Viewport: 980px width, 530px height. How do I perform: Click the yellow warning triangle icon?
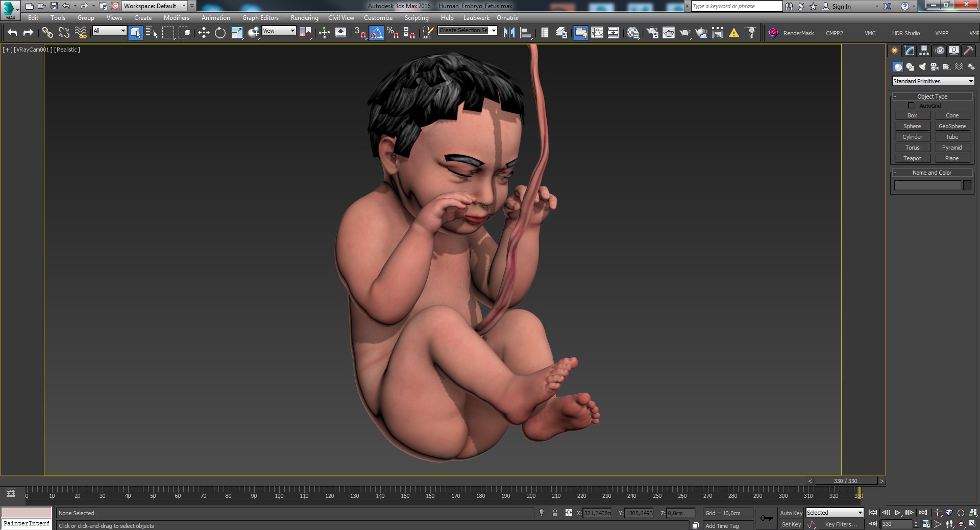pos(734,33)
